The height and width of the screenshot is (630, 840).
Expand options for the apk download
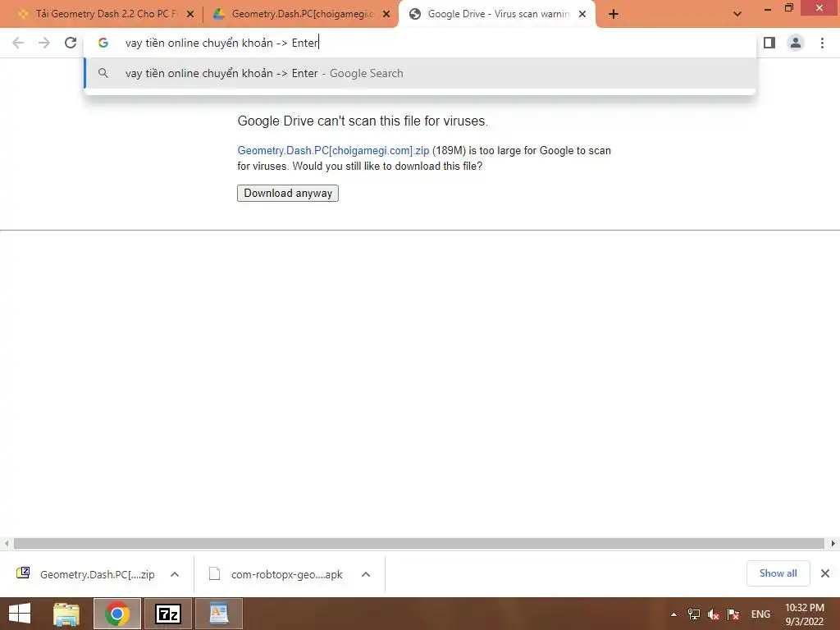tap(366, 574)
